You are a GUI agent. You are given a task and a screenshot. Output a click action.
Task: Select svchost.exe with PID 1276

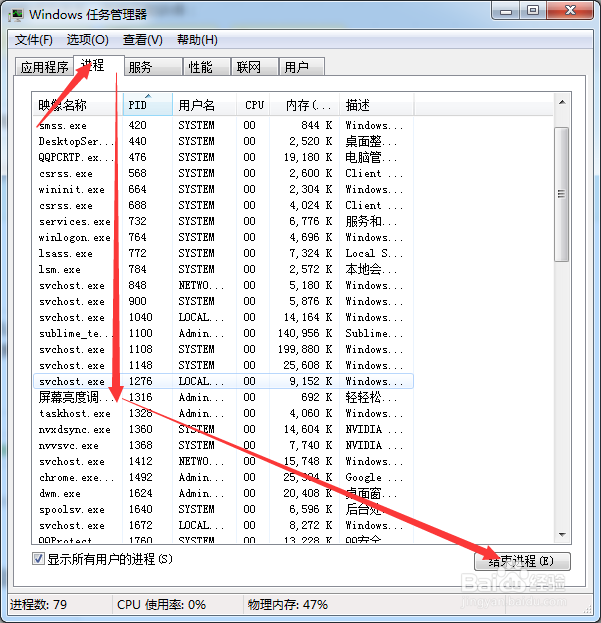coord(223,381)
